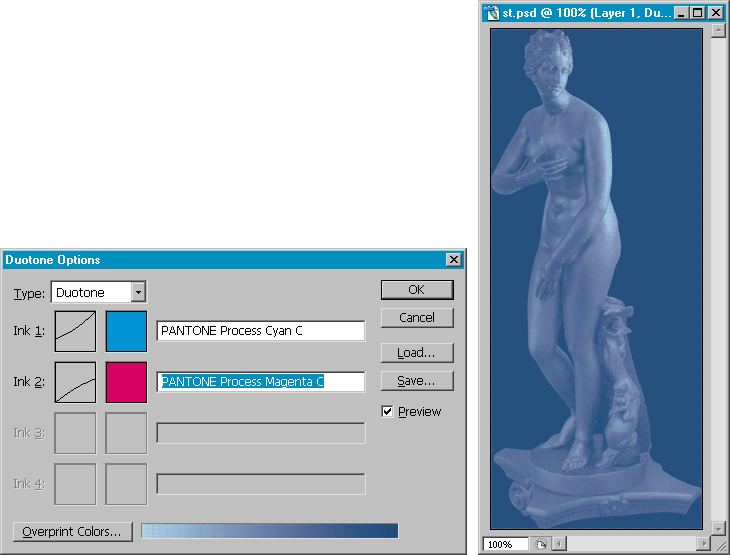Image resolution: width=730 pixels, height=555 pixels.
Task: Click the 100% zoom field in status bar
Action: [506, 544]
